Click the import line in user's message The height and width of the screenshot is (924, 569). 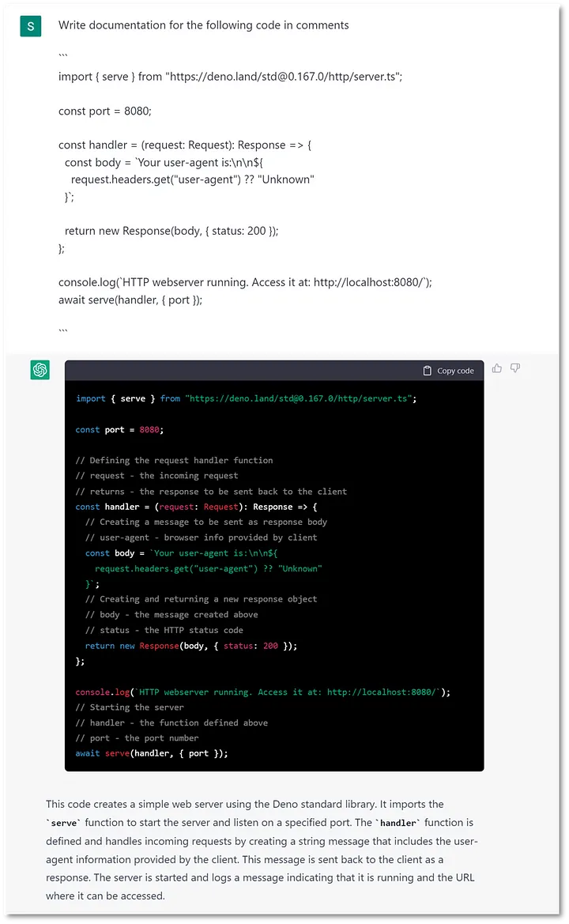(x=230, y=77)
